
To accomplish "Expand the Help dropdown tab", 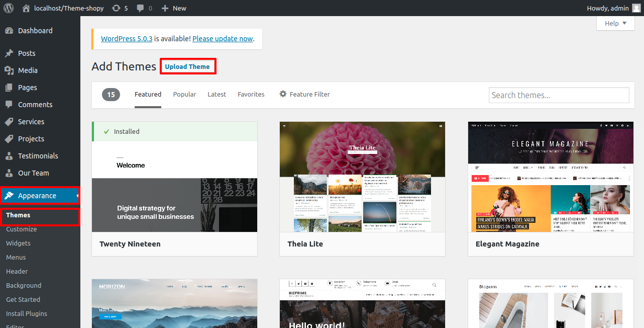I will coord(615,23).
